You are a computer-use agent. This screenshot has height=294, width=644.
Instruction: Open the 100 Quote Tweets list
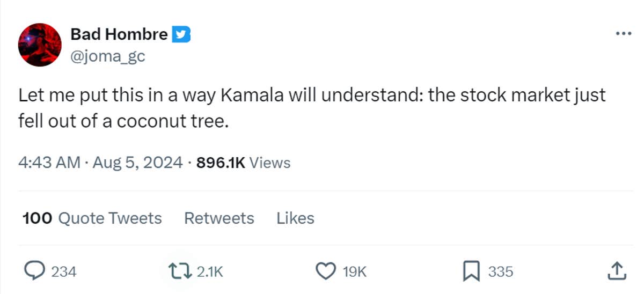coord(92,218)
